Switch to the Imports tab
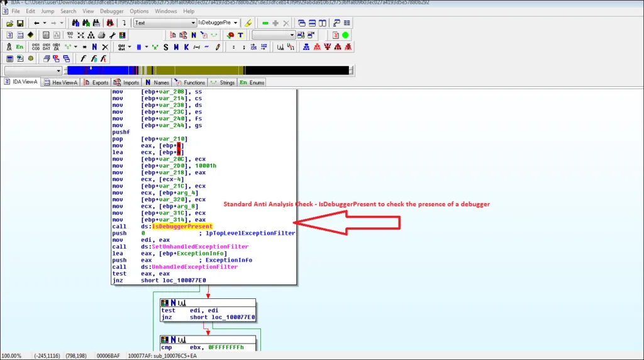The image size is (644, 360). (126, 82)
